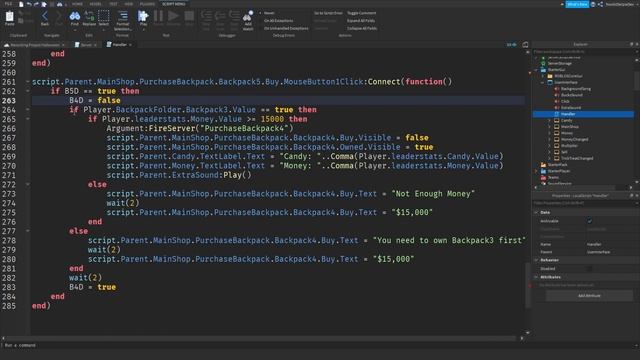This screenshot has width=640, height=360.
Task: Click Expand All Folds action
Action: pyautogui.click(x=361, y=20)
